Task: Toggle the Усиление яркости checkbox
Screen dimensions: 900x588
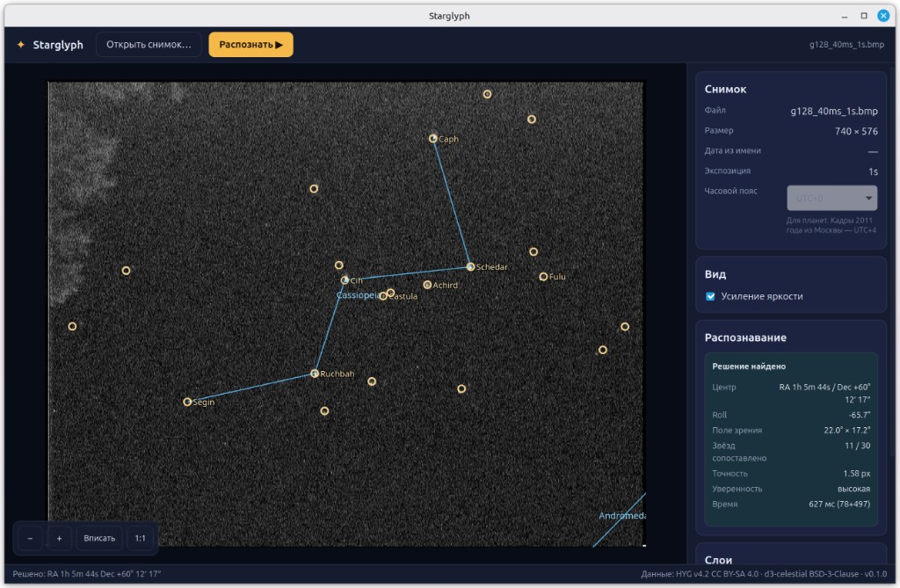Action: tap(710, 296)
